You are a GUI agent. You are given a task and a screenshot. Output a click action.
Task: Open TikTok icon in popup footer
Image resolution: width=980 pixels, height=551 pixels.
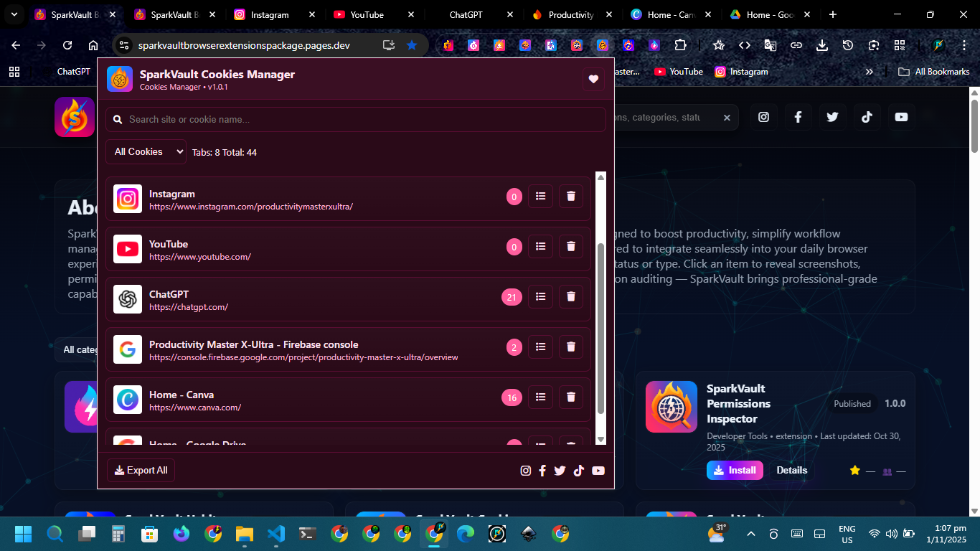[x=579, y=471]
